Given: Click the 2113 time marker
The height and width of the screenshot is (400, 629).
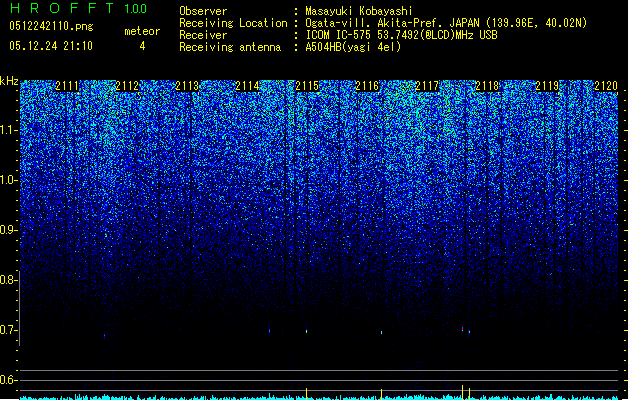Looking at the screenshot, I should [x=187, y=85].
